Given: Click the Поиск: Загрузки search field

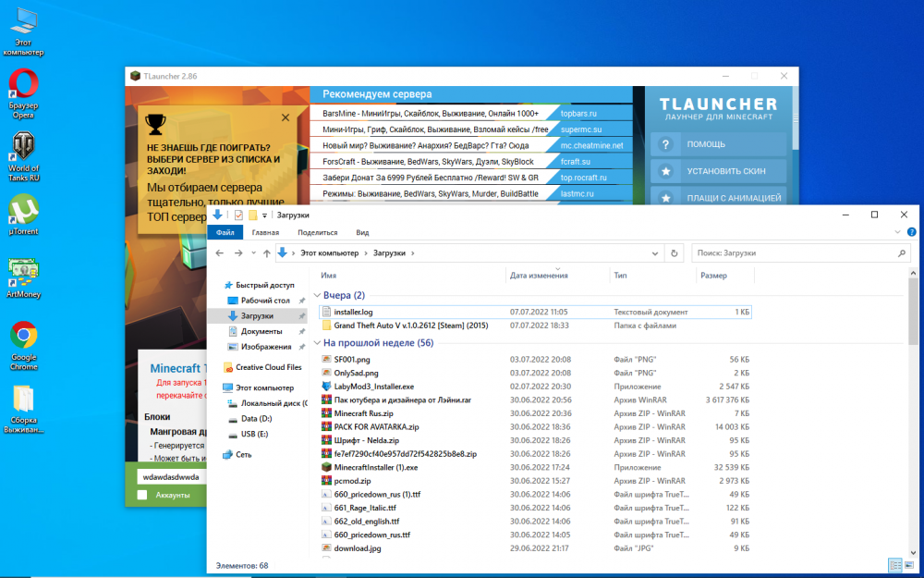Looking at the screenshot, I should pyautogui.click(x=800, y=253).
